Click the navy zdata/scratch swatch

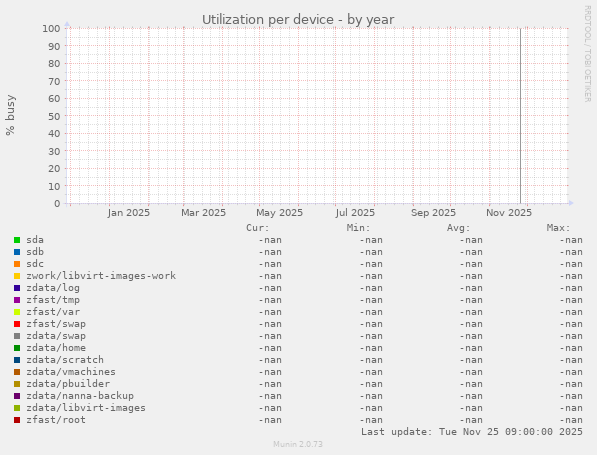pos(17,360)
